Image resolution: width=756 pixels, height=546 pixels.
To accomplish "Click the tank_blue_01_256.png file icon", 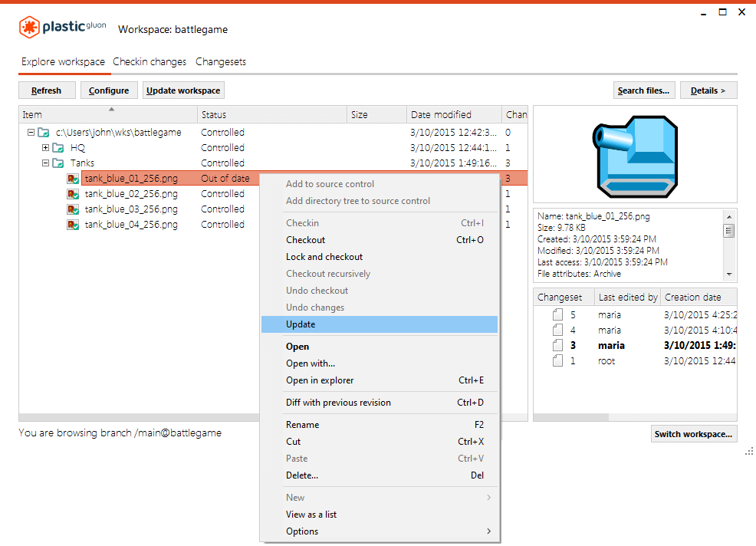I will (73, 179).
